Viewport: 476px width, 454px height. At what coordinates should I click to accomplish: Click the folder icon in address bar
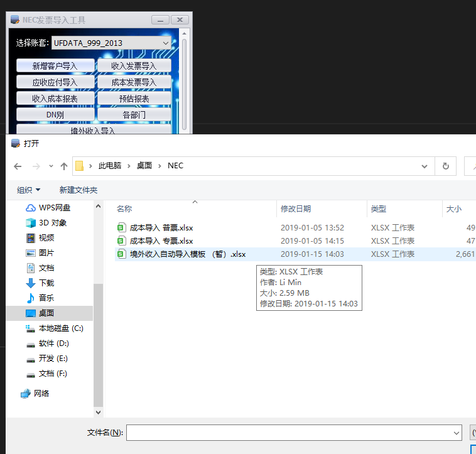click(79, 166)
